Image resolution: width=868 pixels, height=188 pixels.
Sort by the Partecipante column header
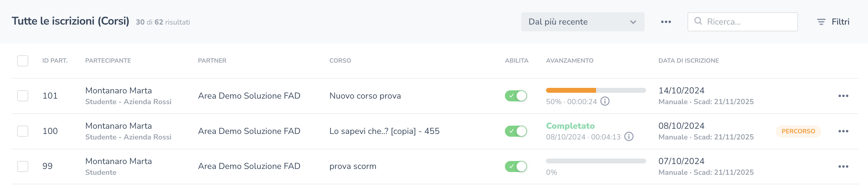pyautogui.click(x=108, y=61)
